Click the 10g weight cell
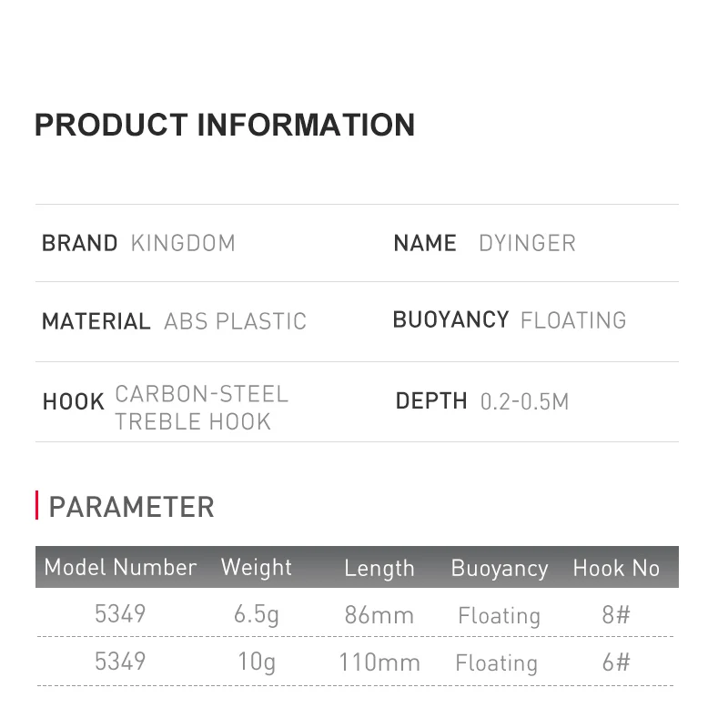Viewport: 728px width, 728px height. point(257,662)
